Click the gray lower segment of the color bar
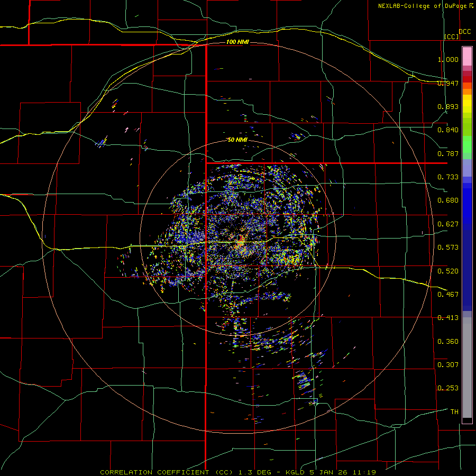This screenshot has height=476, width=476. pos(467,368)
